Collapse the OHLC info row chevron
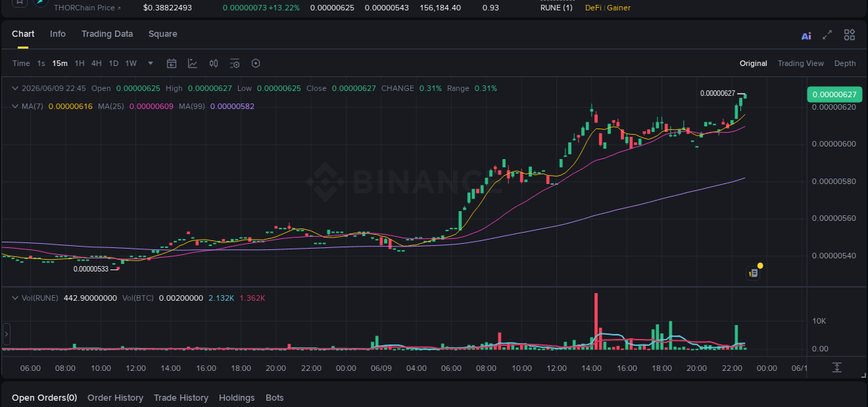 (x=15, y=88)
